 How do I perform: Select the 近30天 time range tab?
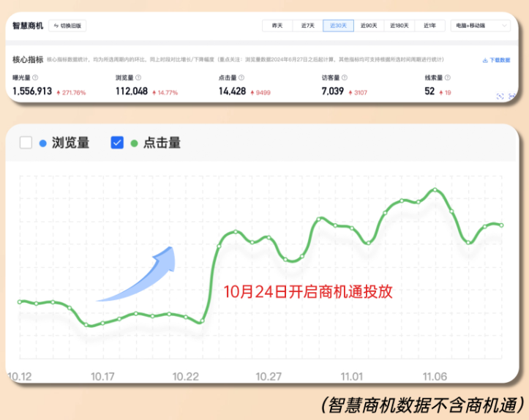(x=338, y=26)
